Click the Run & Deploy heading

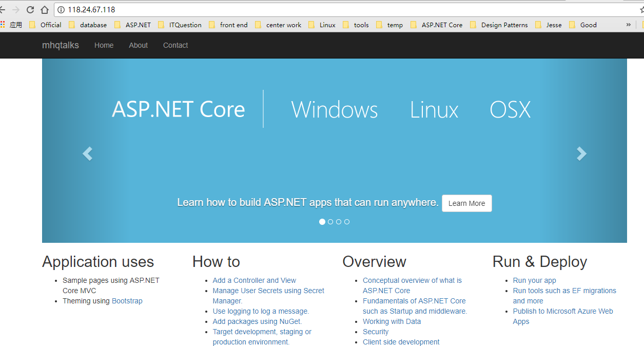click(540, 262)
